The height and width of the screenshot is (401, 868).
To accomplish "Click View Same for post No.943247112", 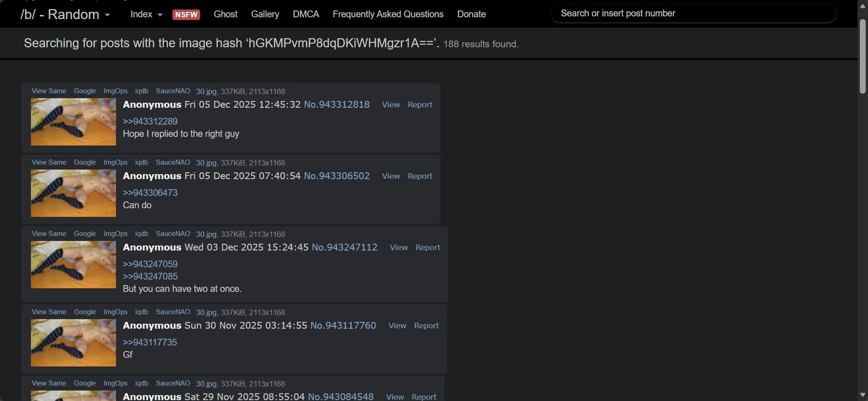I will 49,234.
